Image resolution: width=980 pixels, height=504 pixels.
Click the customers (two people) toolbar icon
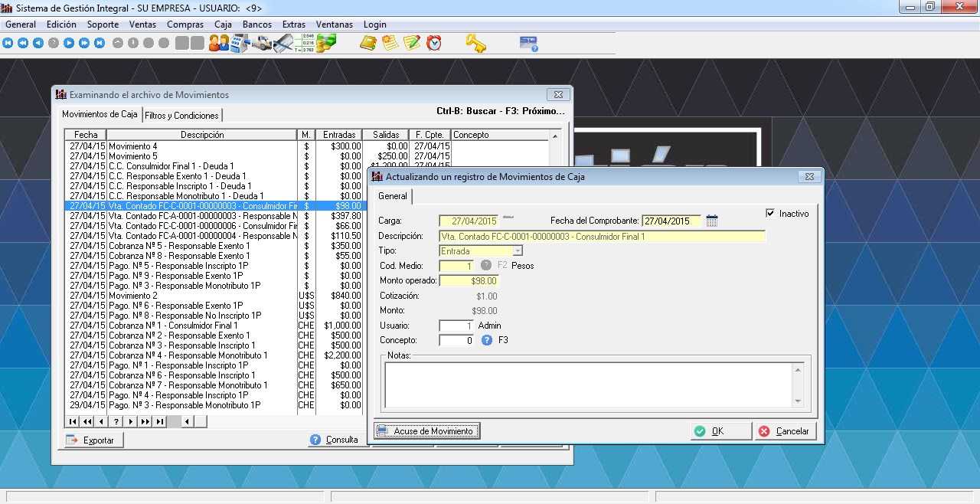click(219, 44)
